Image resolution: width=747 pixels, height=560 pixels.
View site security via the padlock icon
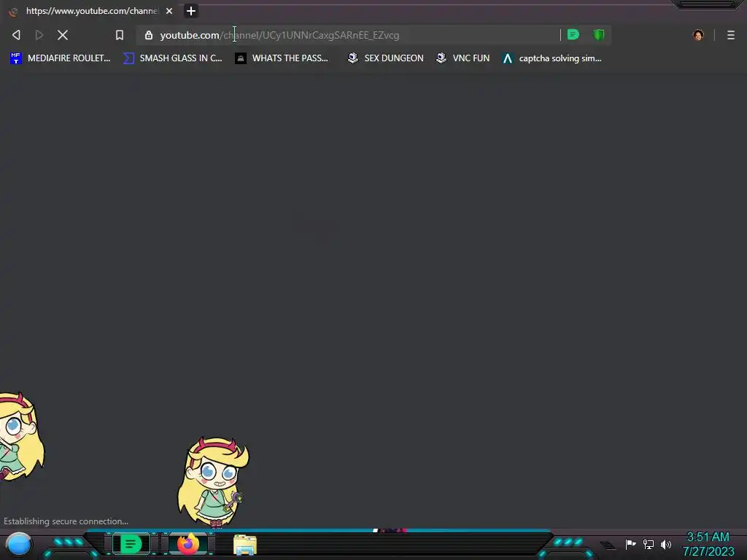[149, 35]
